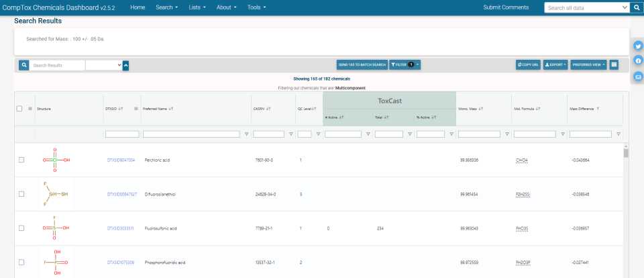Expand the Export dropdown
This screenshot has height=278, width=644.
[555, 64]
